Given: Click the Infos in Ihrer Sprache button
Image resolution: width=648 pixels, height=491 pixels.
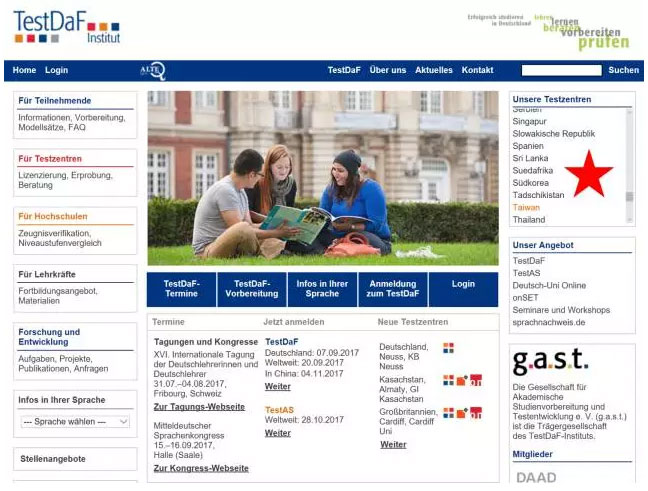Looking at the screenshot, I should (x=322, y=289).
